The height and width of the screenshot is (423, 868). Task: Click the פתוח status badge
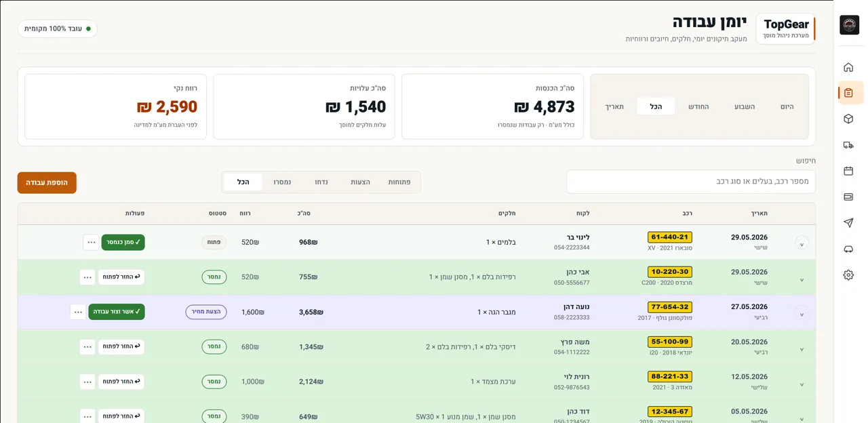pos(214,242)
